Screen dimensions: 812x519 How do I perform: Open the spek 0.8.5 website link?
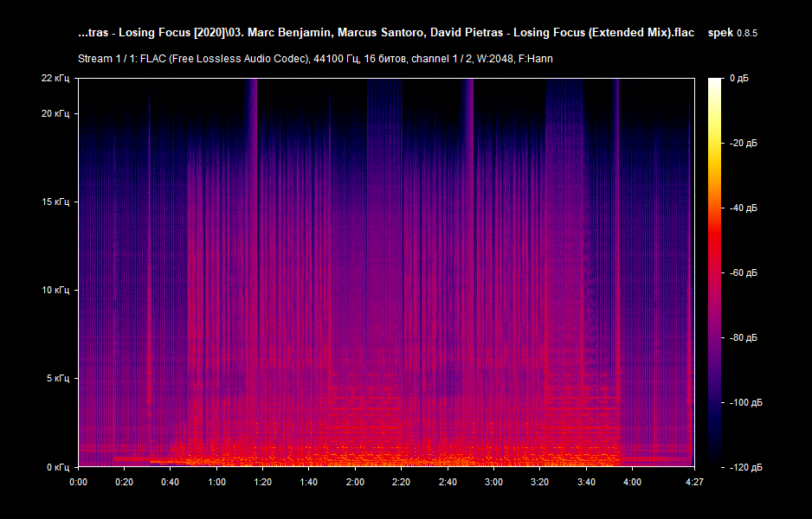(x=732, y=32)
